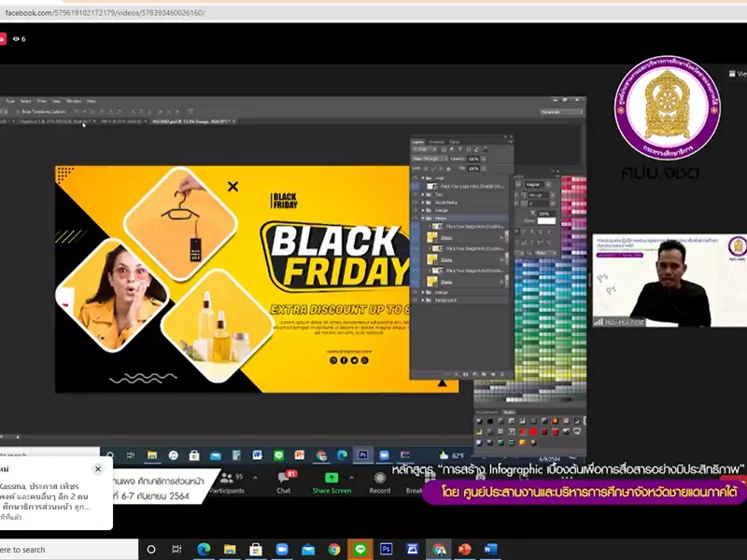The width and height of the screenshot is (747, 560).
Task: Click Character panel font size field
Action: tap(539, 195)
